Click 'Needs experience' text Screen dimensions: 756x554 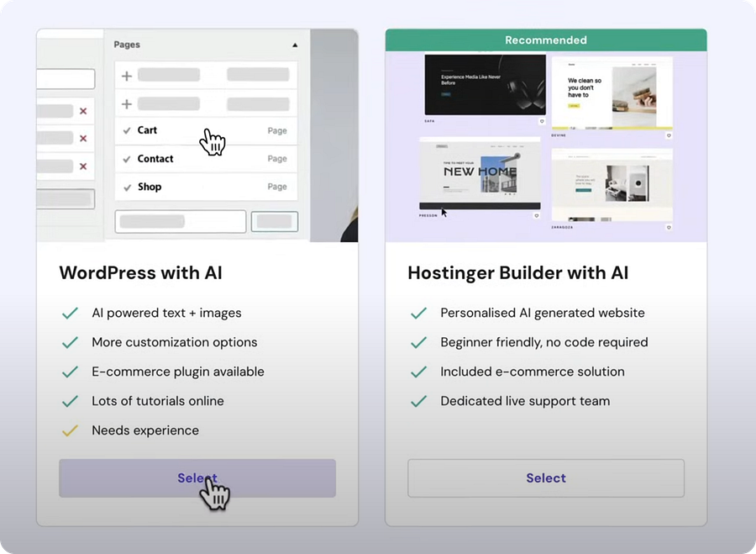pos(145,430)
